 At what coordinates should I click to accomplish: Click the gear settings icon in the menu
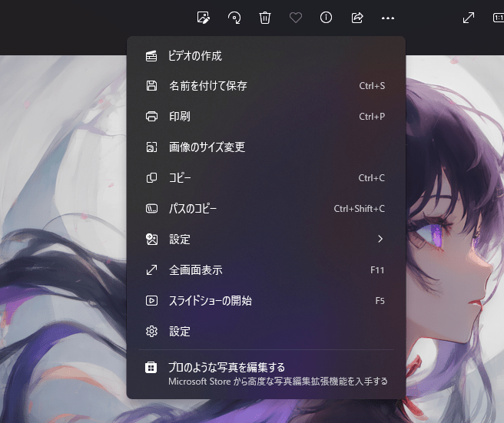(x=151, y=331)
